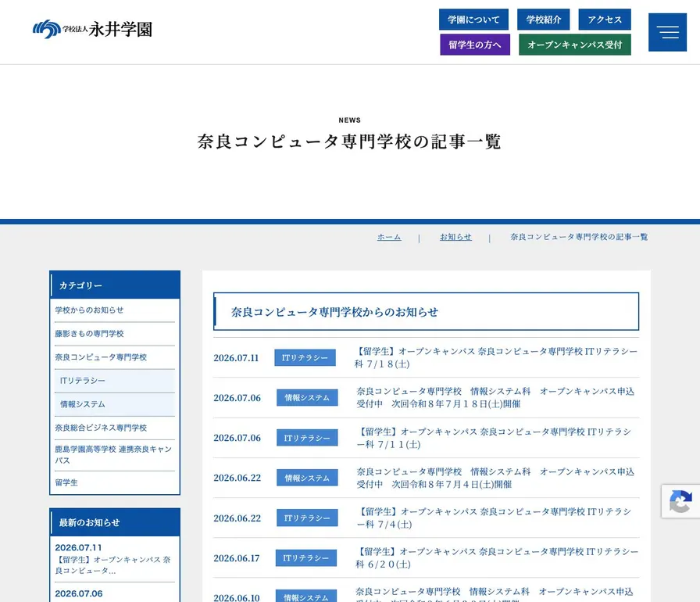Open article about オープンキャンパス 7/4(土)
Screen dimensions: 700x602
click(x=494, y=518)
